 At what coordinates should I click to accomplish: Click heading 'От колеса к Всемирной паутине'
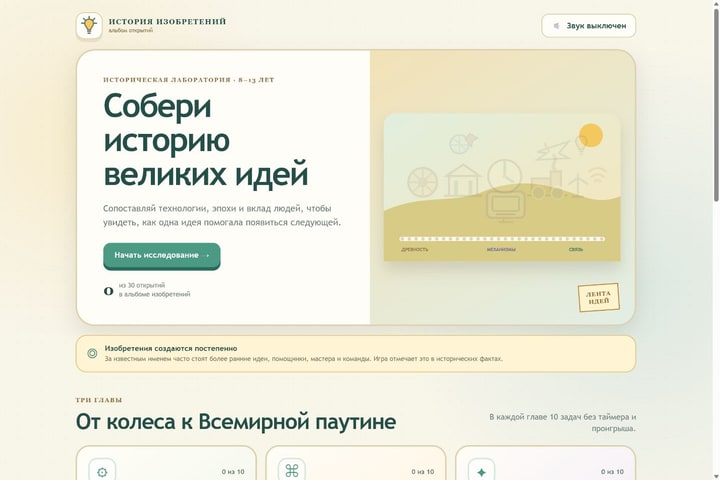(236, 422)
